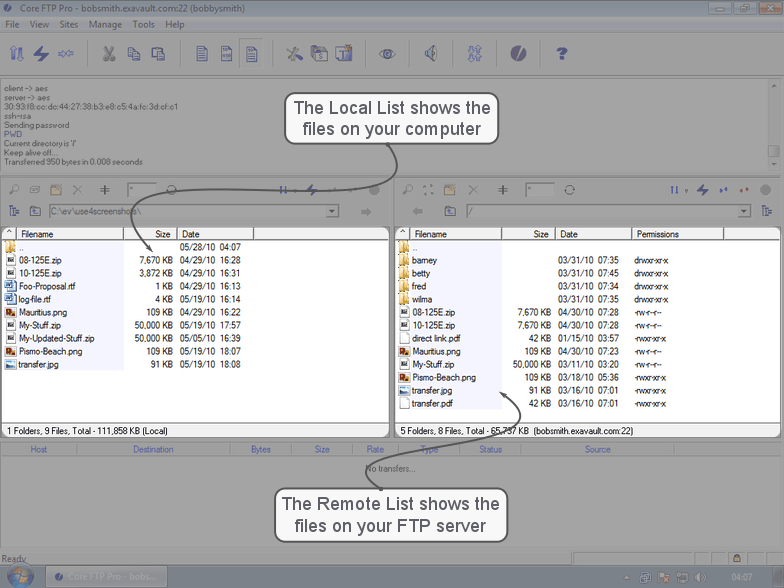Toggle the local directory tree view icon

[14, 212]
